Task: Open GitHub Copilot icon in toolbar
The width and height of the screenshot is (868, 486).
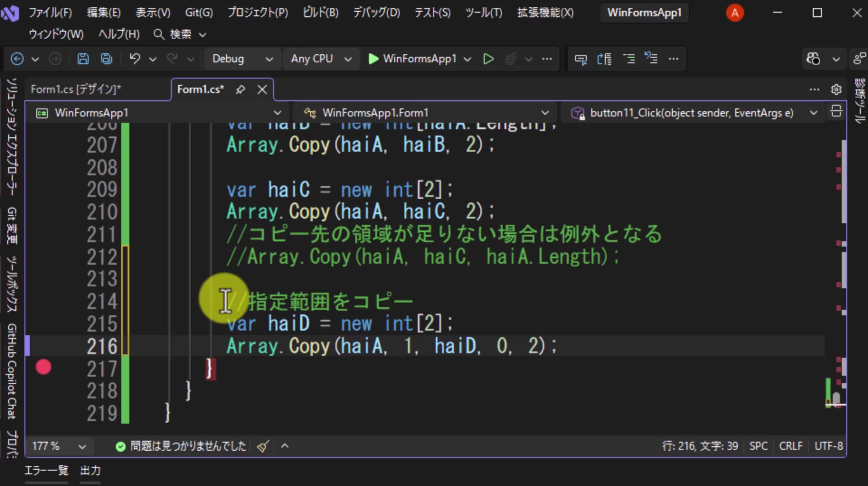Action: [813, 59]
